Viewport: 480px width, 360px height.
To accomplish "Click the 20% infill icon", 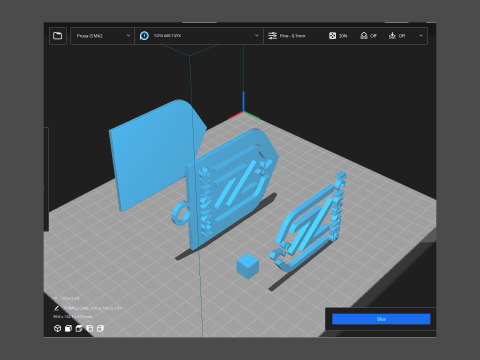I will [x=332, y=36].
